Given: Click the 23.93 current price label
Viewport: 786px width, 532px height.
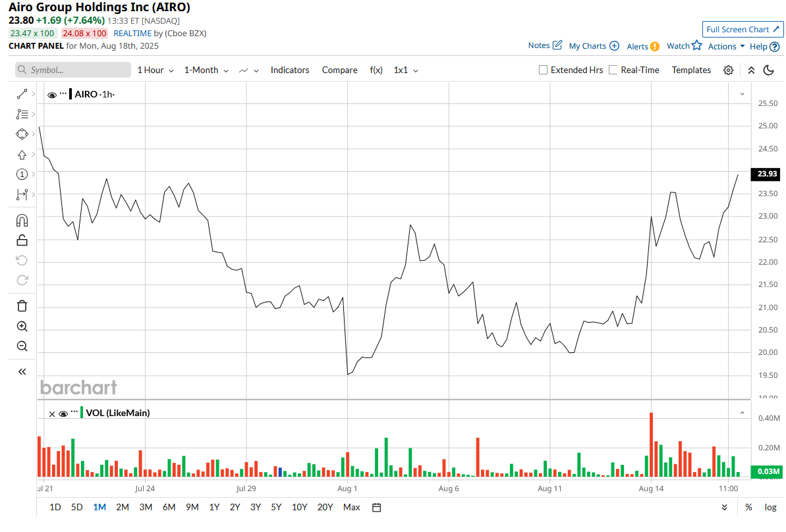Looking at the screenshot, I should point(766,174).
